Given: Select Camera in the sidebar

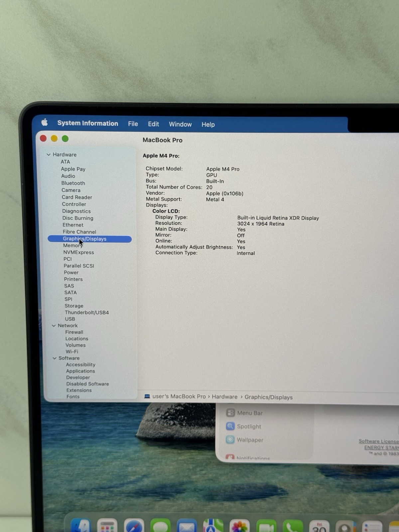Looking at the screenshot, I should 71,190.
